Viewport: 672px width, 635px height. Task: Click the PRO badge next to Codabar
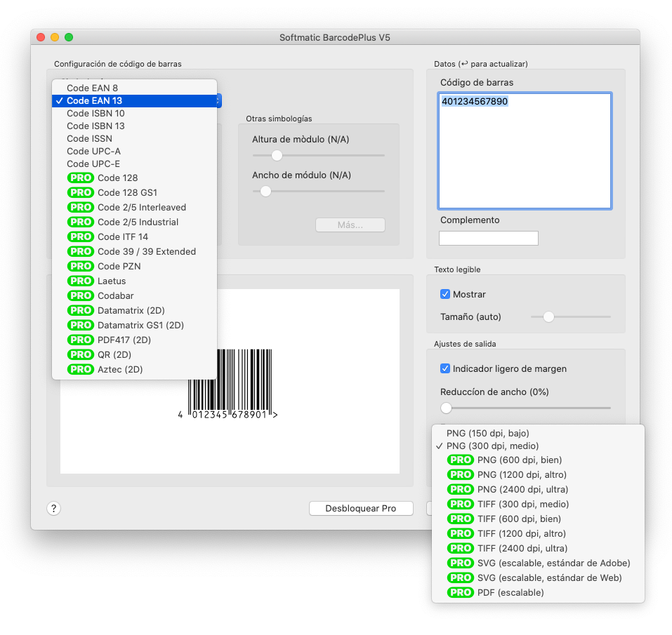click(81, 295)
